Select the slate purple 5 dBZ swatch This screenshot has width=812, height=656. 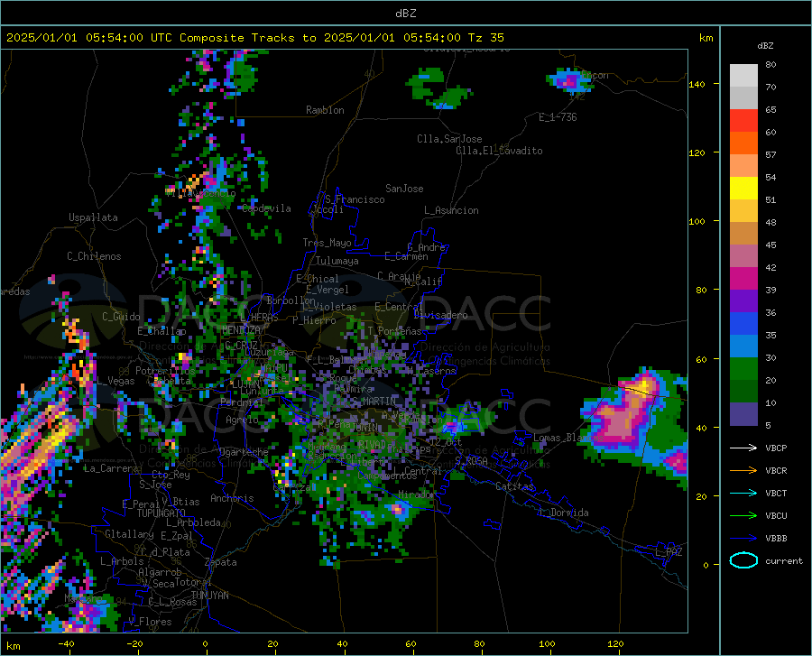pos(743,414)
